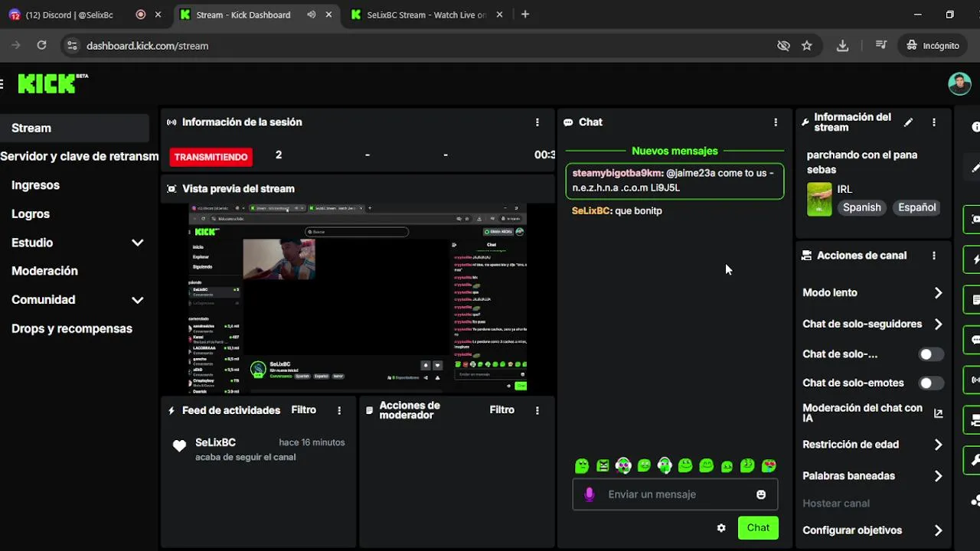View site information icon in address bar

[72, 46]
